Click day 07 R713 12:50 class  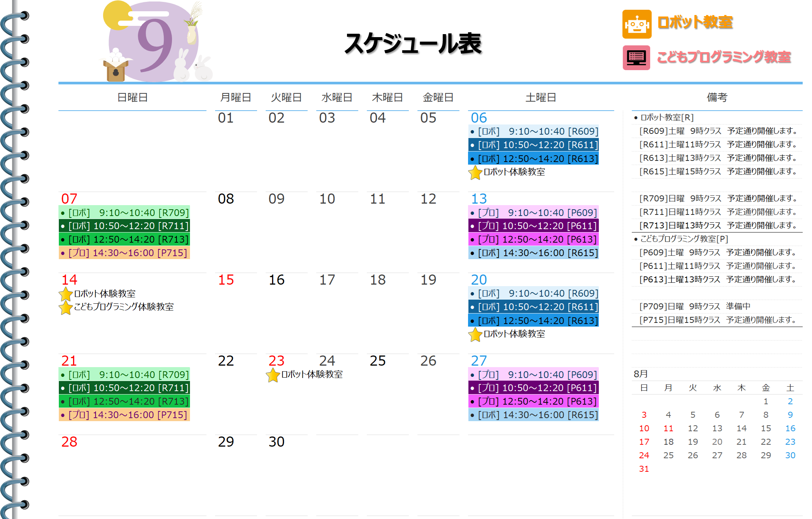pos(124,239)
